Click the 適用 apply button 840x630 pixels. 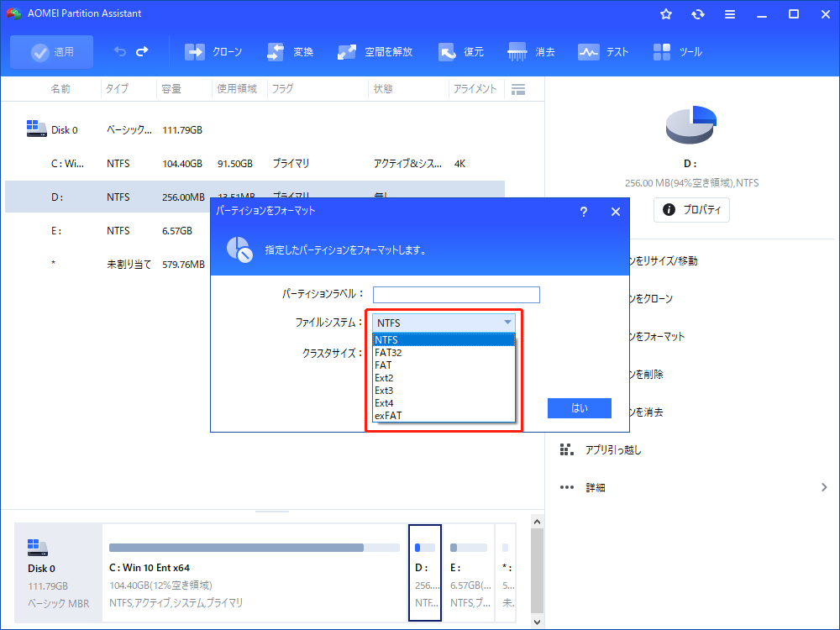[51, 52]
